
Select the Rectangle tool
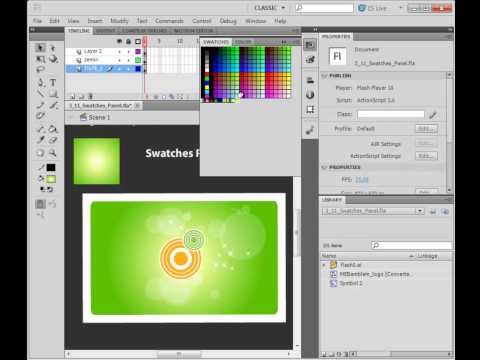(53, 94)
